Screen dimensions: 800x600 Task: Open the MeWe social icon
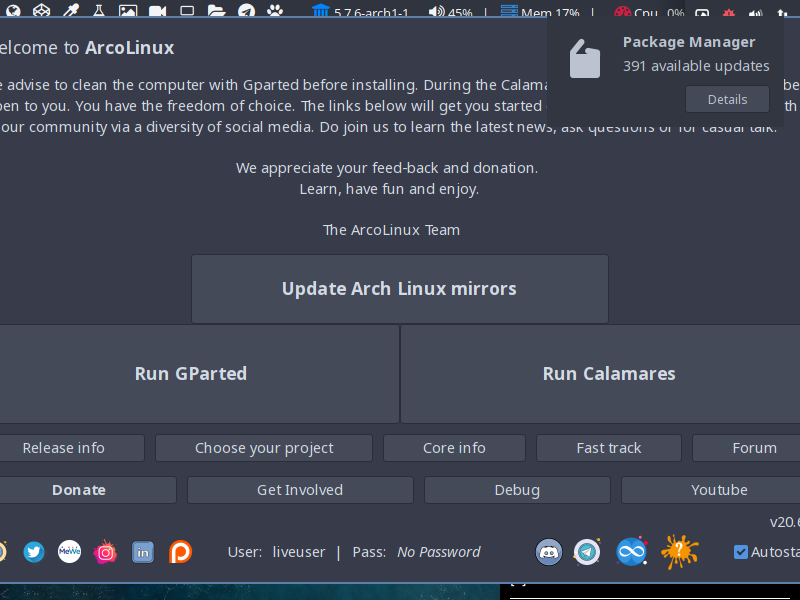pos(69,552)
